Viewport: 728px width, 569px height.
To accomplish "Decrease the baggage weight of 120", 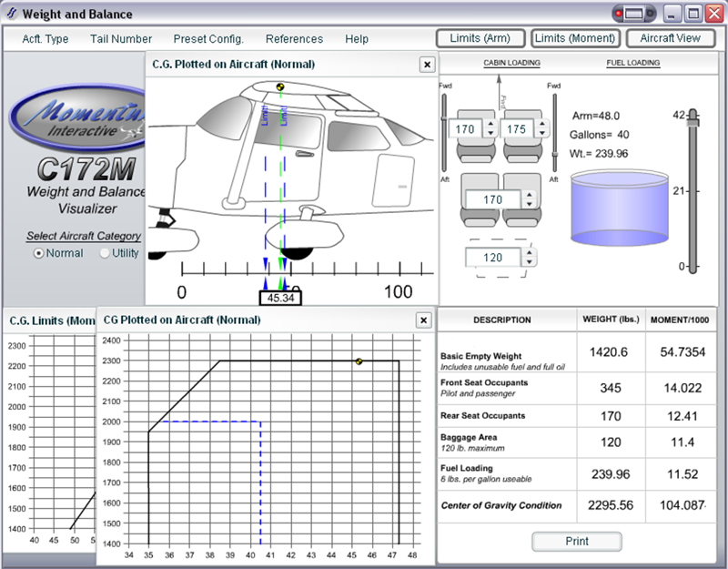I will (x=530, y=261).
